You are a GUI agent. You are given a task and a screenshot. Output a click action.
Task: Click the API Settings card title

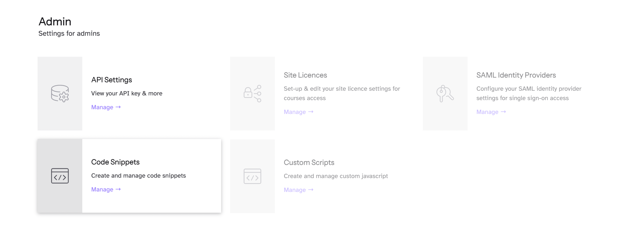pyautogui.click(x=112, y=80)
